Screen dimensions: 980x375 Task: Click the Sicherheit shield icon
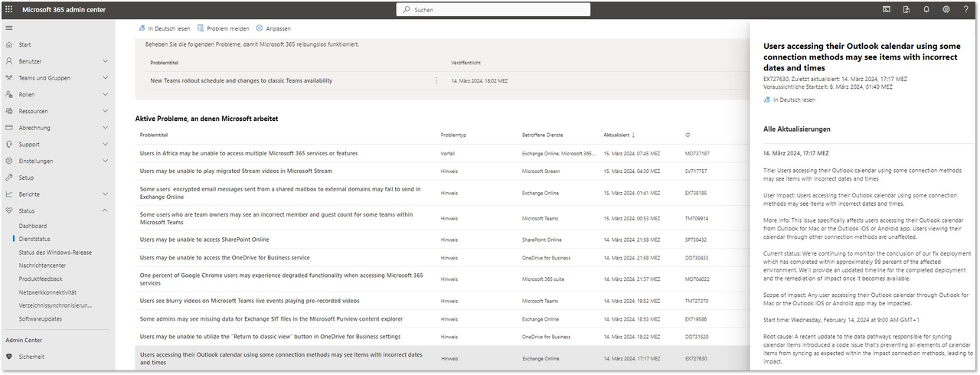click(9, 357)
